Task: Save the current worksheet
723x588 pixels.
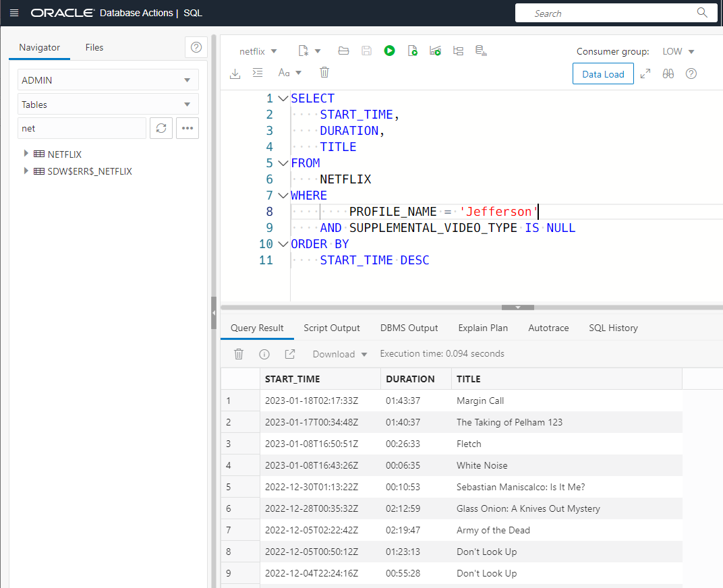Action: pos(367,51)
